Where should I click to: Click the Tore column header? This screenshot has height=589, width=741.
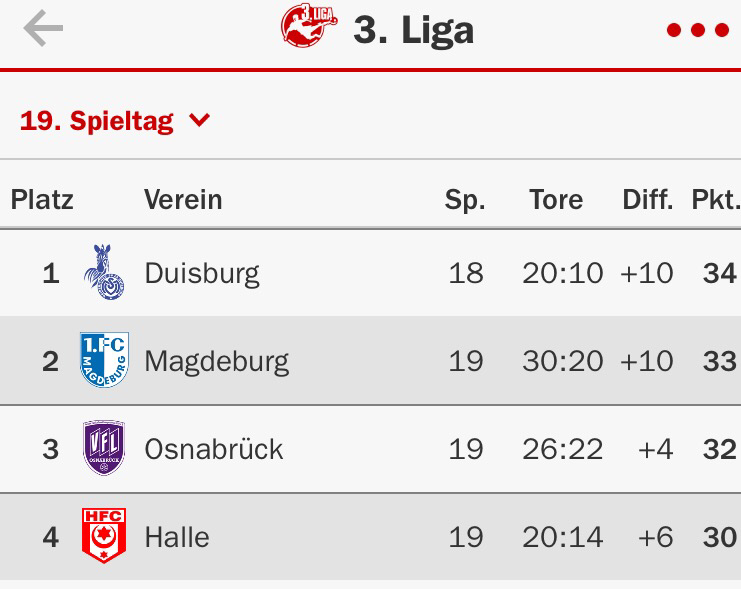556,199
